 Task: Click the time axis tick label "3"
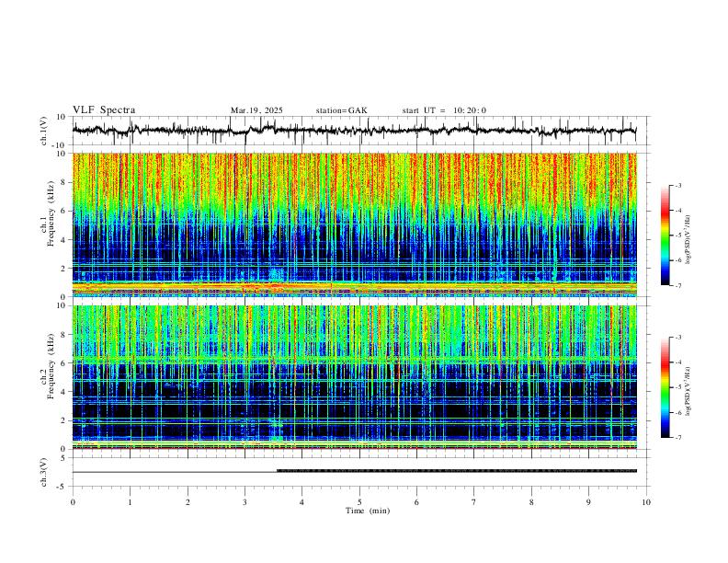[x=245, y=502]
